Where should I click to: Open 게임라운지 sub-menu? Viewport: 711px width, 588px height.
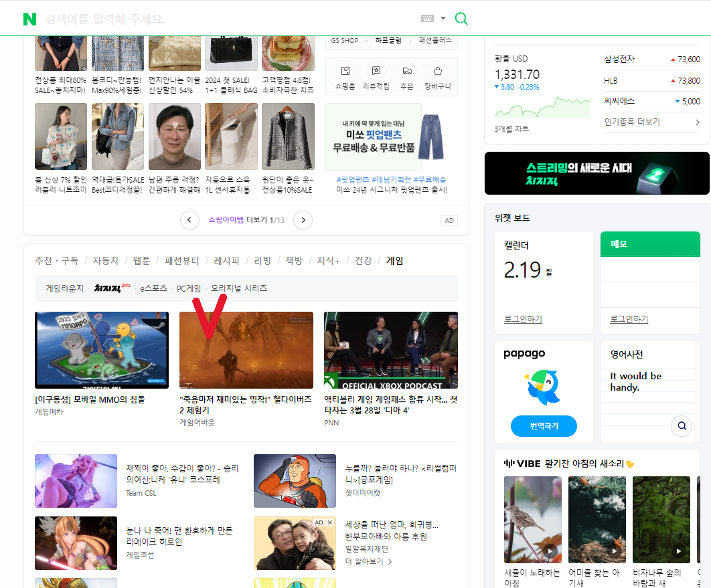(65, 288)
